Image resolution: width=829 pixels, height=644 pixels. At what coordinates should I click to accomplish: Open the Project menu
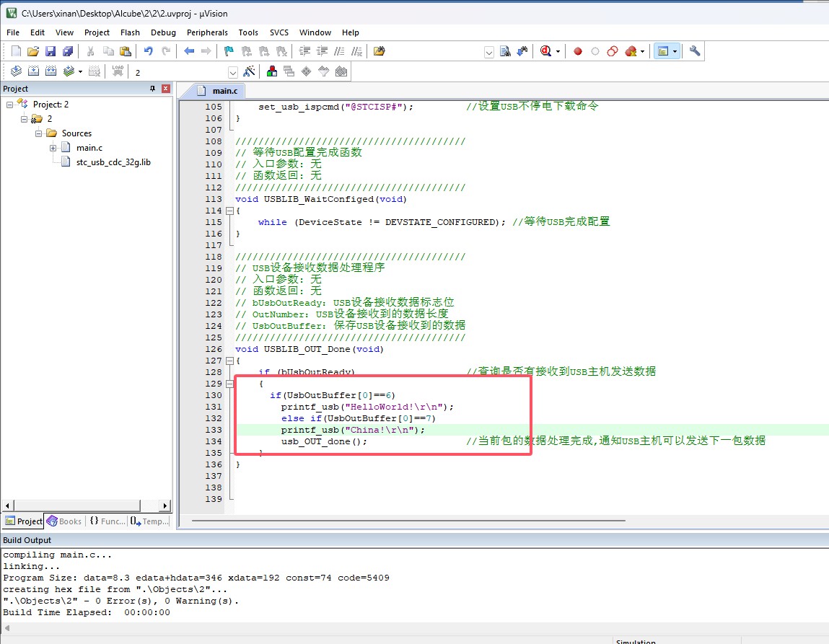[97, 32]
